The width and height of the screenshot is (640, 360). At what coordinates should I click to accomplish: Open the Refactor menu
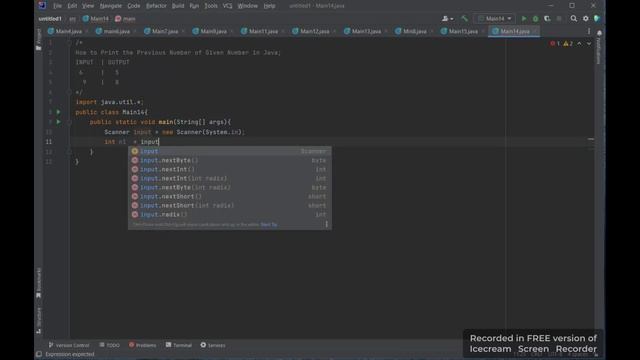(156, 6)
